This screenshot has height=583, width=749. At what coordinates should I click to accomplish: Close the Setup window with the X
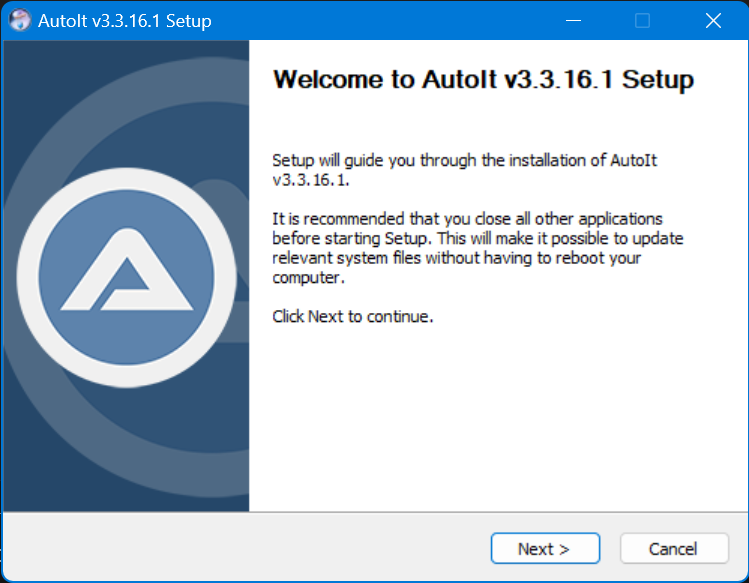tap(713, 21)
